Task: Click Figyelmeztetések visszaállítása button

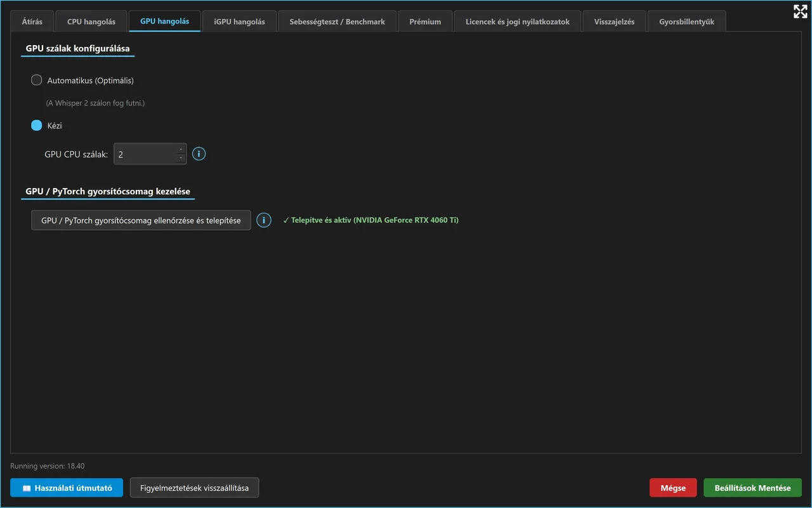Action: pyautogui.click(x=195, y=488)
